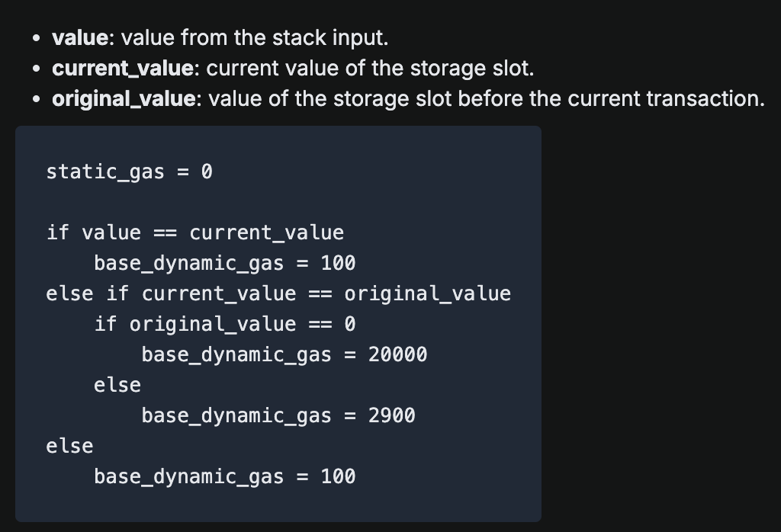
Task: Click the "base_dynamic_gas" variable on the 20000 line
Action: tap(236, 354)
